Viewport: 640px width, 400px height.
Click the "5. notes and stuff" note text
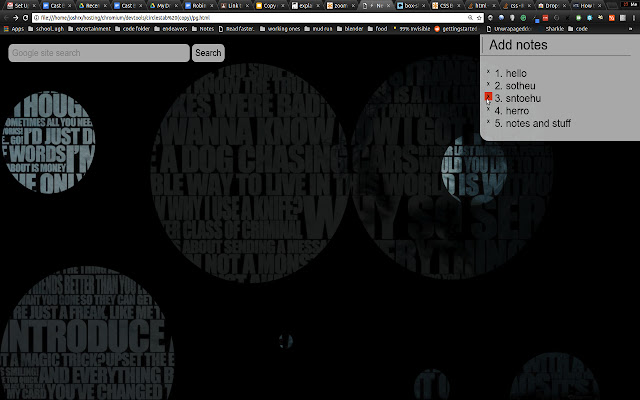(533, 123)
